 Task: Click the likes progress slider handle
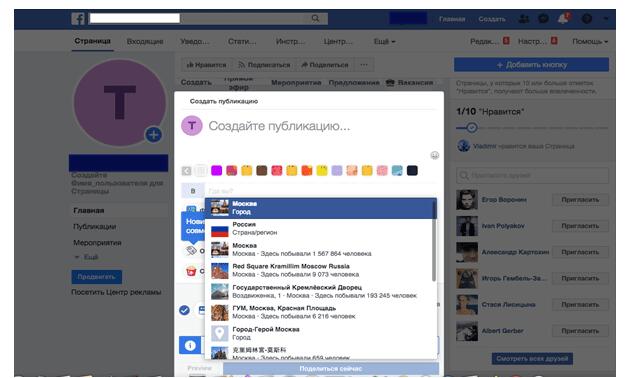[472, 128]
